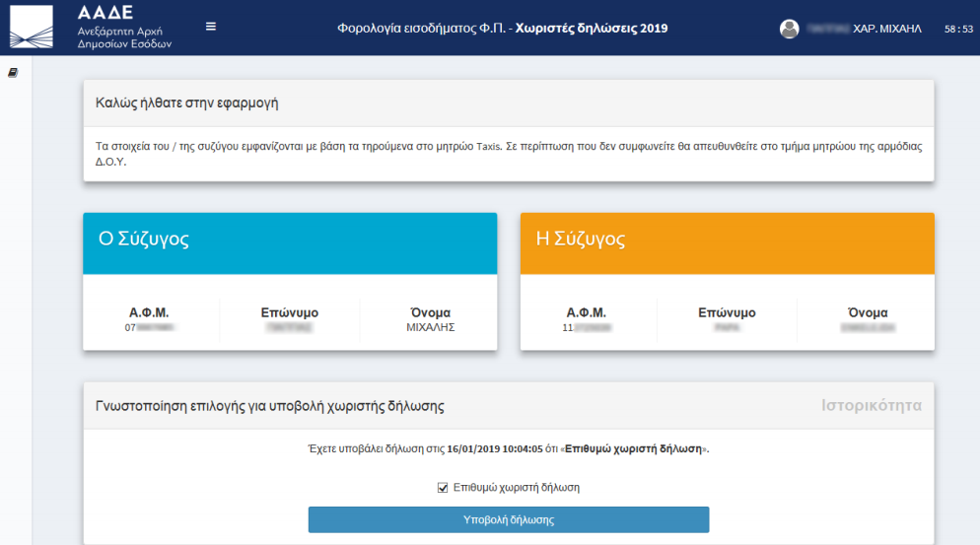Click the user avatar icon
The width and height of the screenshot is (980, 545).
790,29
